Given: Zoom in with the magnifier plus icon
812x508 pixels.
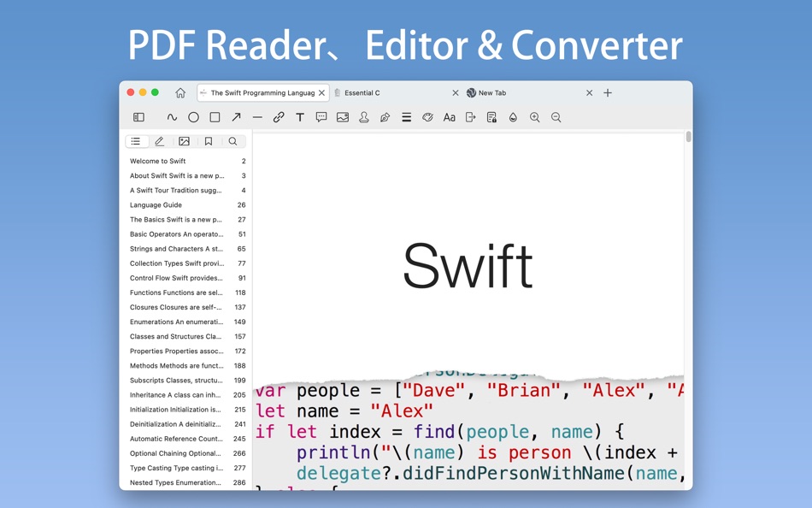Looking at the screenshot, I should pyautogui.click(x=534, y=117).
